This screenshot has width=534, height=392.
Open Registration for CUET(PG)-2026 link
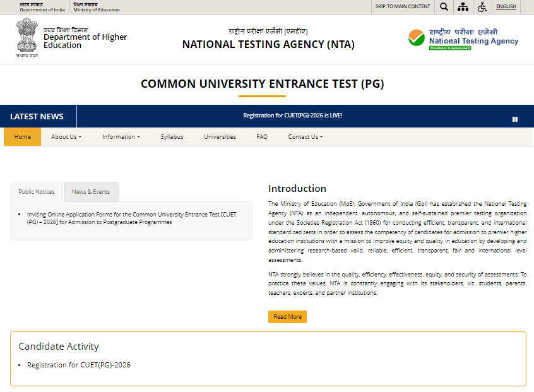tap(78, 364)
